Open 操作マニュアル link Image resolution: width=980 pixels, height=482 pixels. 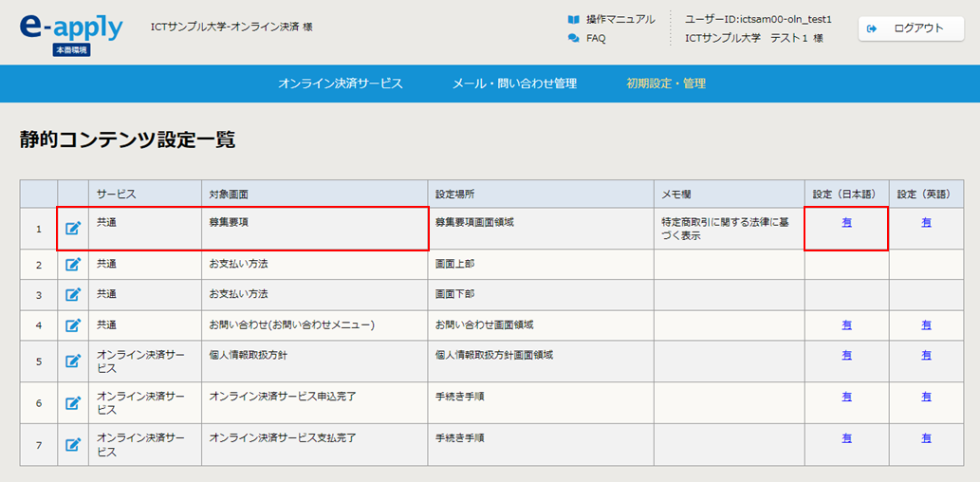(620, 19)
